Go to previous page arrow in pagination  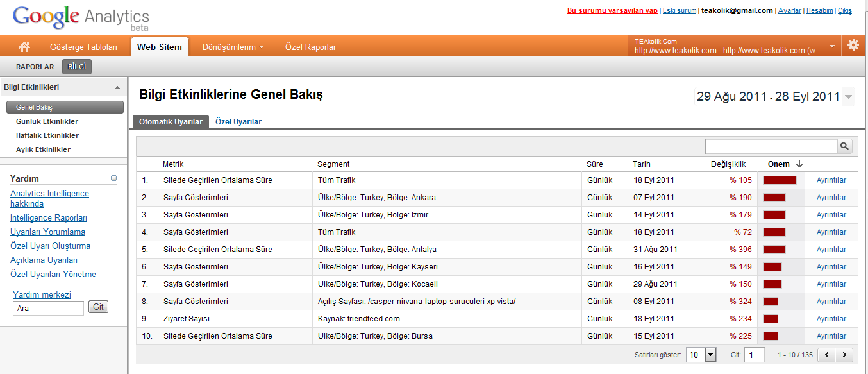[828, 355]
